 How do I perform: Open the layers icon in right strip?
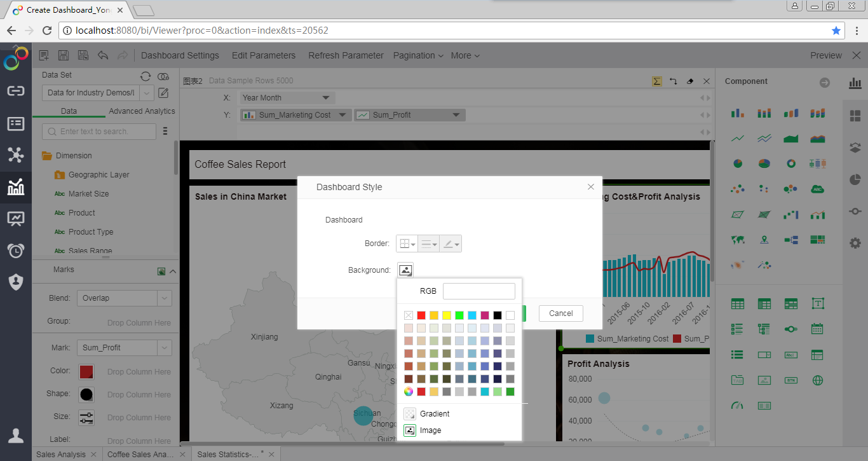pos(855,148)
